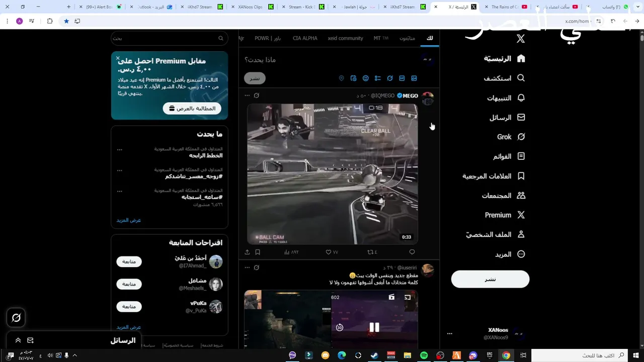Bookmark this page star in Chrome toolbar
644x362 pixels.
coord(66,21)
